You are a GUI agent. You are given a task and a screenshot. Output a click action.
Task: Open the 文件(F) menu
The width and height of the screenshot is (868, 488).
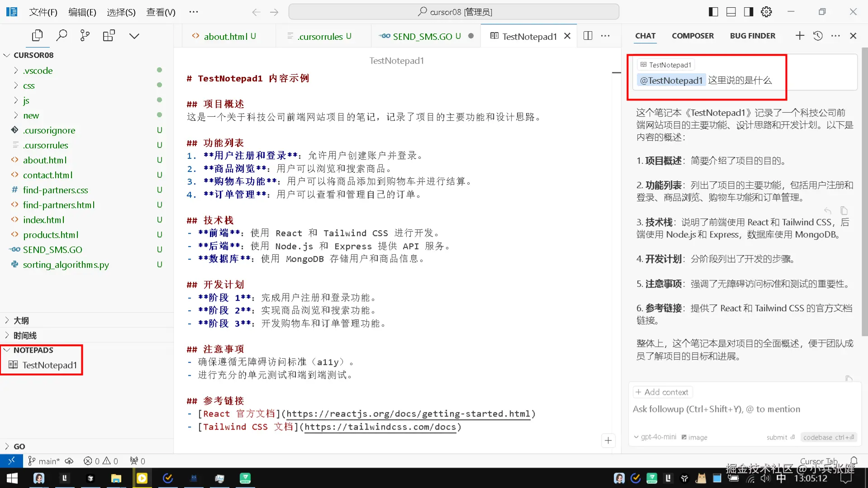[43, 12]
